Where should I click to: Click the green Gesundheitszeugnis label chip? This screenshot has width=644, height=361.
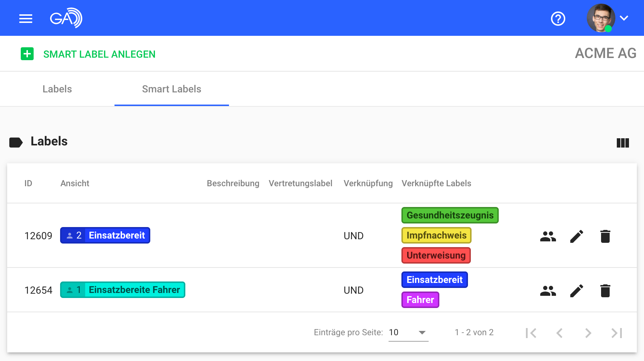click(450, 215)
